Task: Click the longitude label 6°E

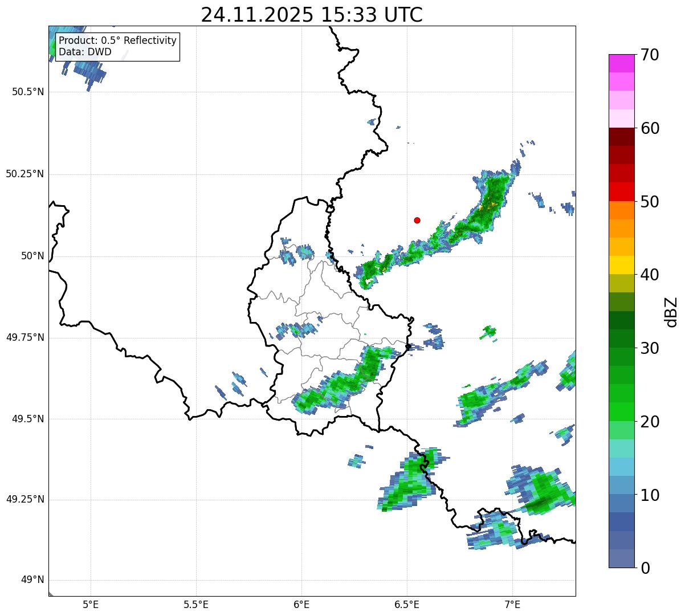Action: pos(301,604)
